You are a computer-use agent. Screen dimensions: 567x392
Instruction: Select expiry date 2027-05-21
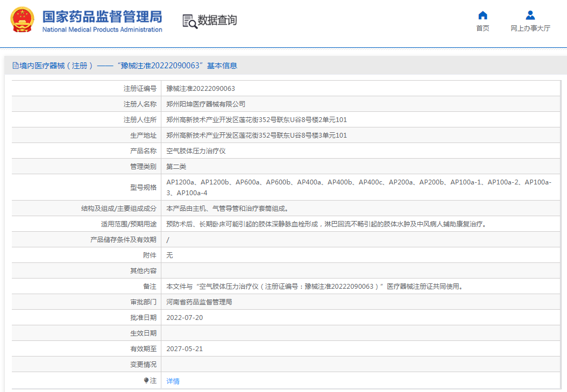tap(185, 348)
